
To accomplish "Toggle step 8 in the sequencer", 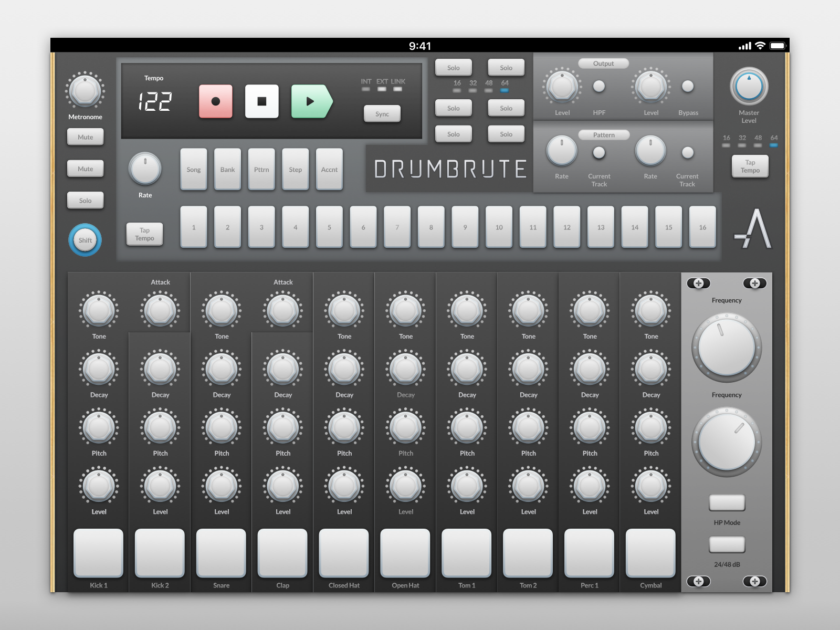I will [x=431, y=227].
